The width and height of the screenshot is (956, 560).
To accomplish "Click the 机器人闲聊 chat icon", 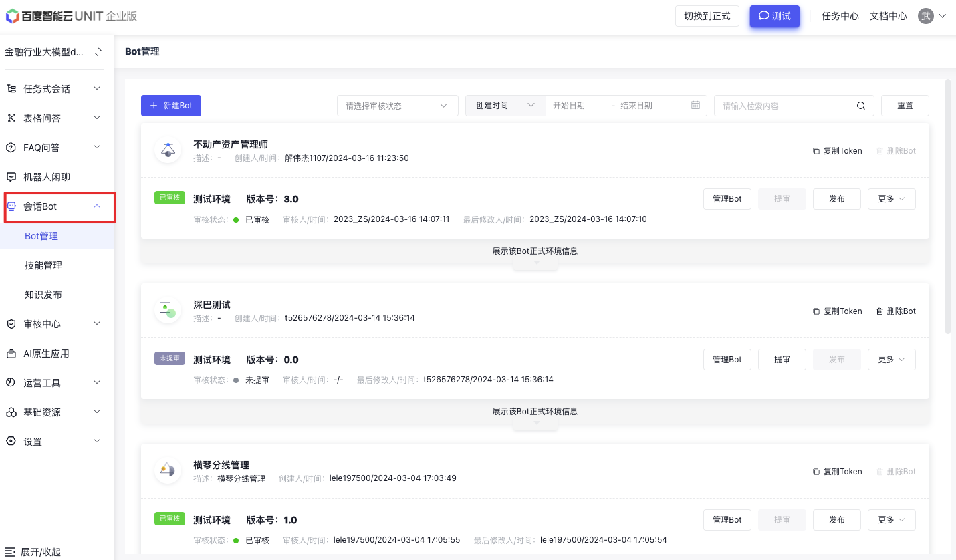I will point(11,177).
